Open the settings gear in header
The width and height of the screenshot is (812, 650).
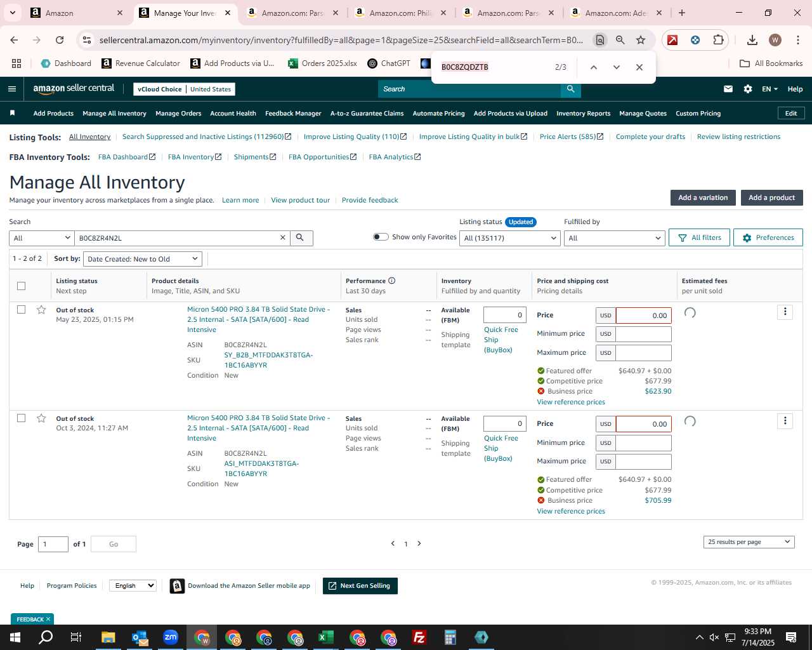coord(748,89)
